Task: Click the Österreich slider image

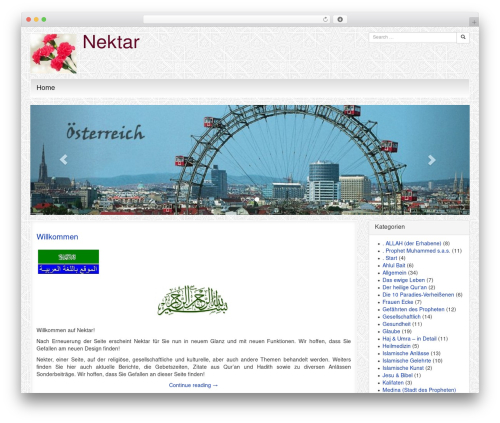Action: [x=250, y=160]
